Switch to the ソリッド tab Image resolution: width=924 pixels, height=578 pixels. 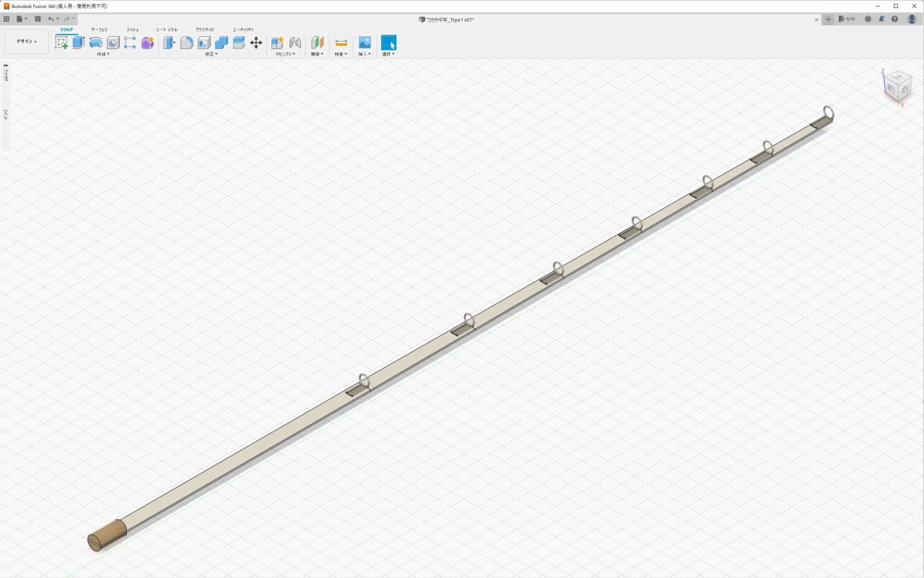pyautogui.click(x=66, y=30)
